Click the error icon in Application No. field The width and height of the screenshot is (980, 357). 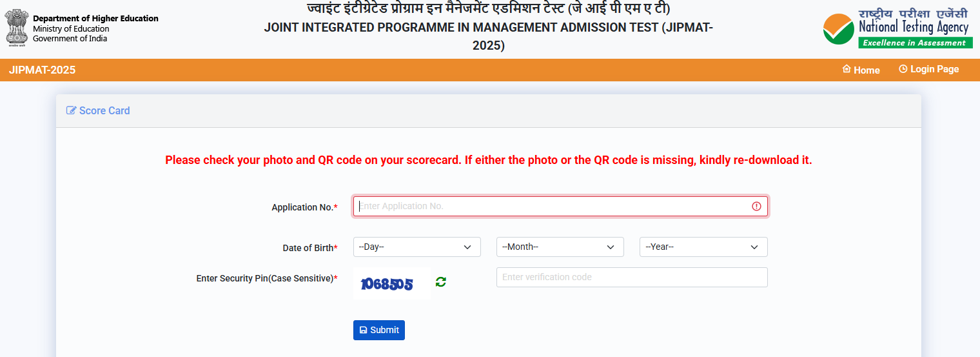tap(756, 207)
